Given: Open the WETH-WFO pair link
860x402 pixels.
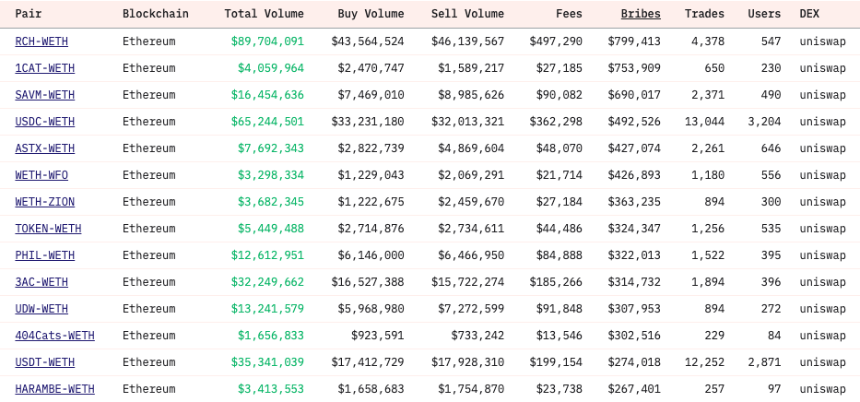Looking at the screenshot, I should tap(42, 175).
